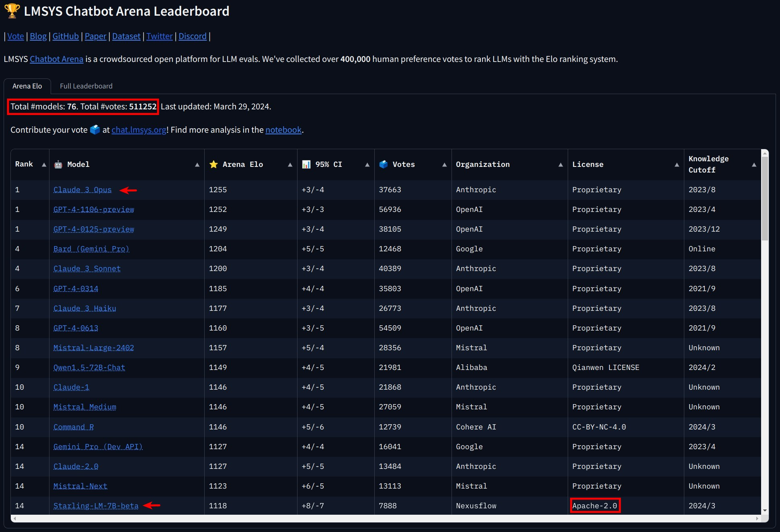
Task: Click the bar chart icon in 95% CI header
Action: [306, 164]
